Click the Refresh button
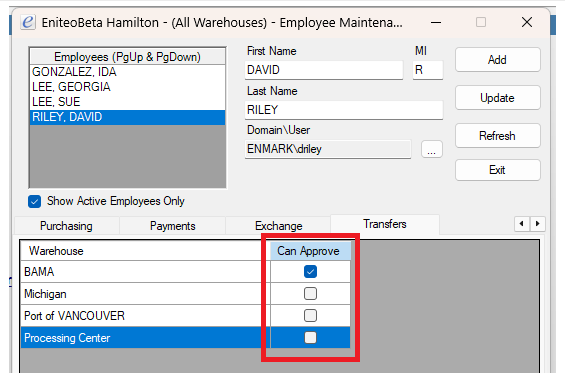Image resolution: width=565 pixels, height=388 pixels. [498, 136]
